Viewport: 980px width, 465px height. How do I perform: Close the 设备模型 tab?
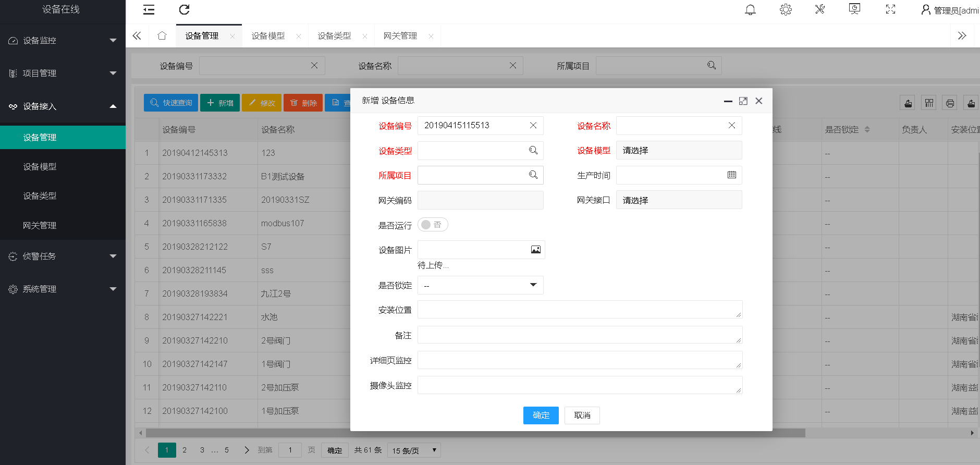coord(299,36)
